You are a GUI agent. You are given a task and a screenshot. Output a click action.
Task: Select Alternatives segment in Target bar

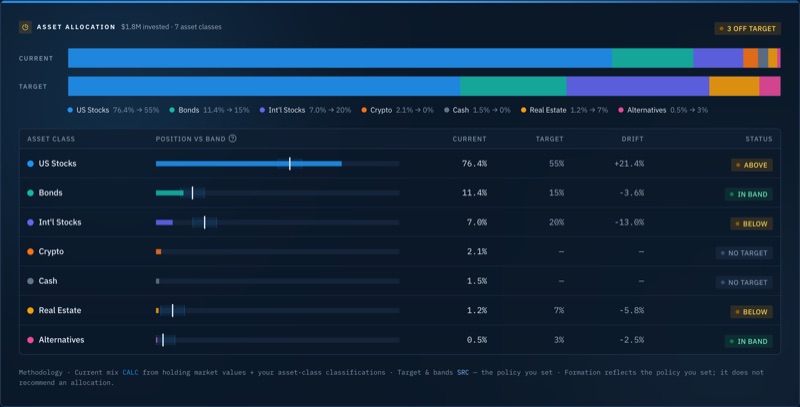[x=770, y=86]
